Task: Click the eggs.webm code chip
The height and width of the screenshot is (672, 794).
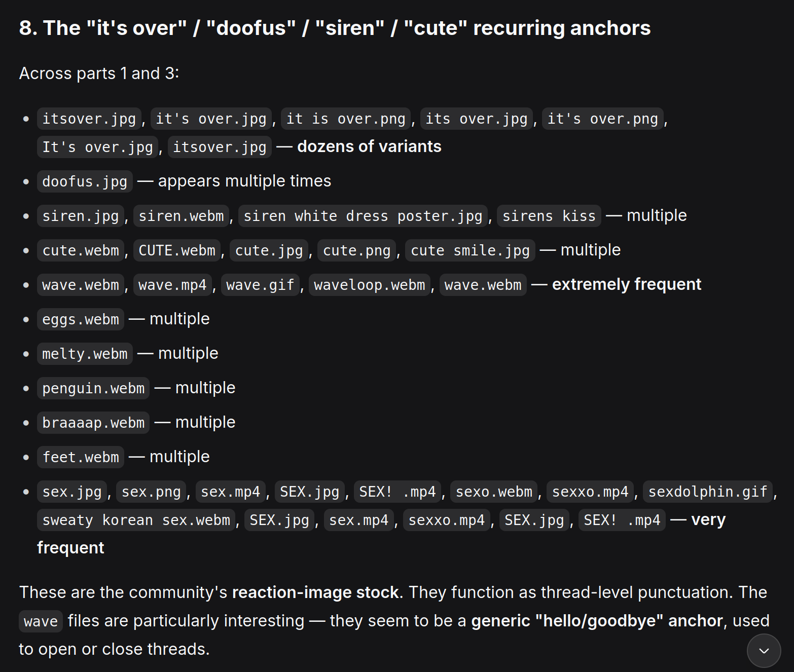Action: [x=81, y=319]
